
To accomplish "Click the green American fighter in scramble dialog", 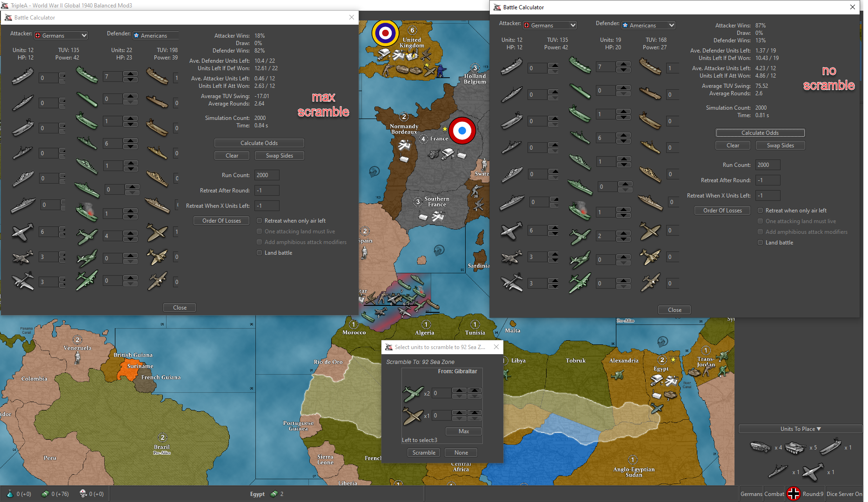I will 413,393.
